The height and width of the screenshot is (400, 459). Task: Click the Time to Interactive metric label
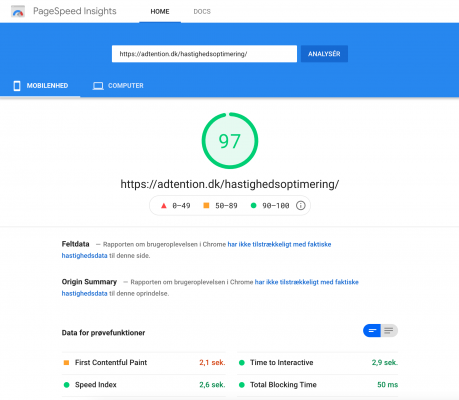click(282, 362)
